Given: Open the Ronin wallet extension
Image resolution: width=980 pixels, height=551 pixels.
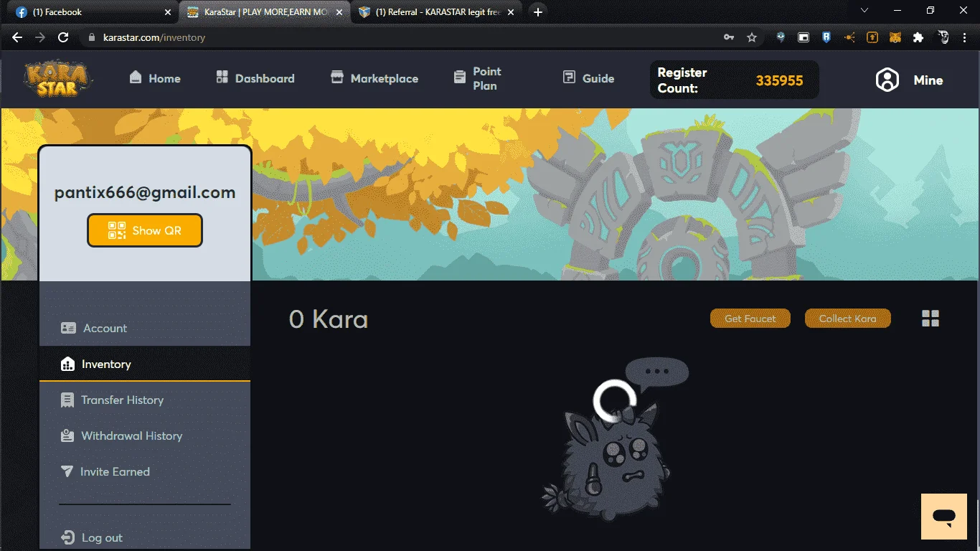Looking at the screenshot, I should pos(826,37).
